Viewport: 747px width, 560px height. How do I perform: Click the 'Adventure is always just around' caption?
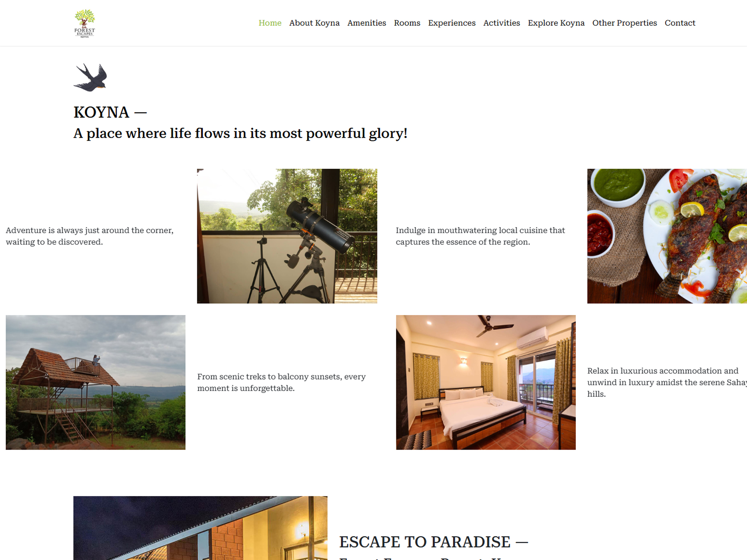[89, 236]
